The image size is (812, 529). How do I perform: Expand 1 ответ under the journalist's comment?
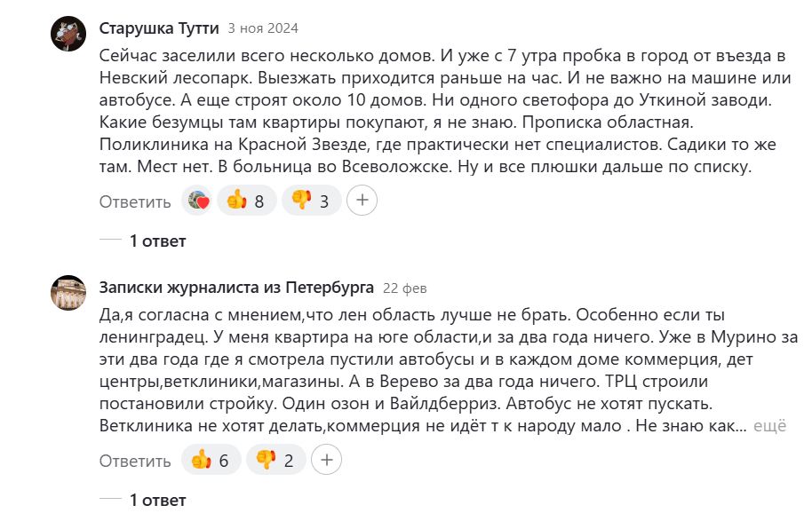click(x=157, y=500)
